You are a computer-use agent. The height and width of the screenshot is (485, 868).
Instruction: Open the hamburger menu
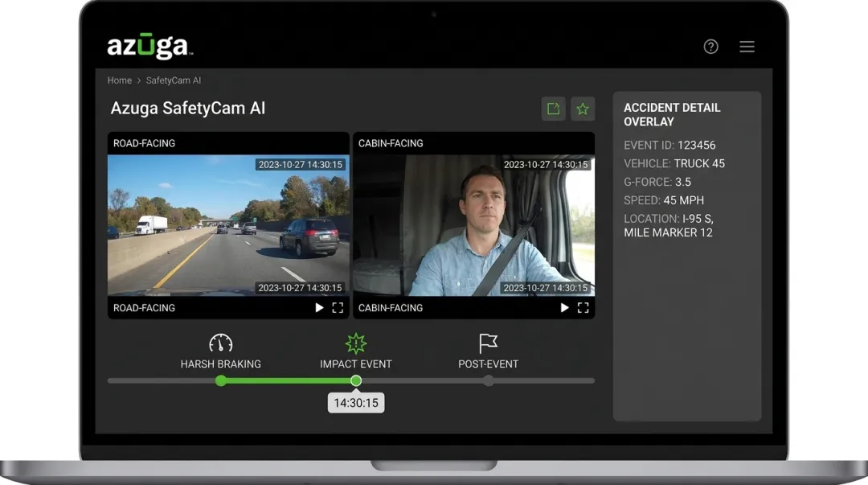tap(747, 47)
